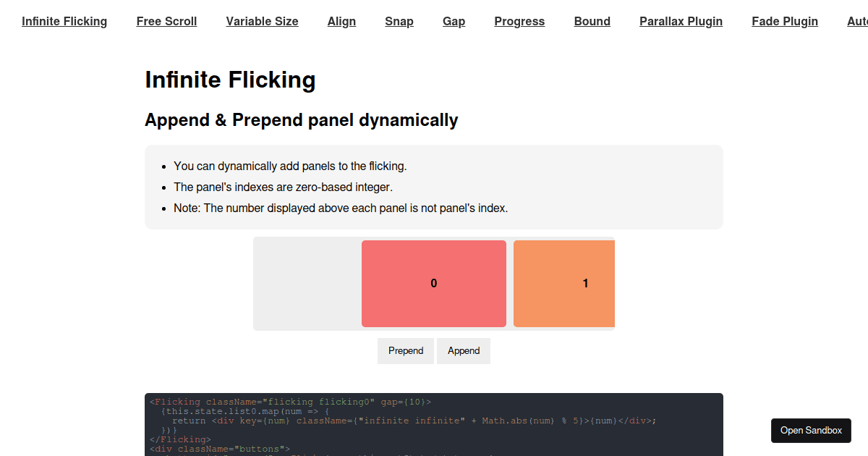Go to the Free Scroll demo

pyautogui.click(x=166, y=21)
